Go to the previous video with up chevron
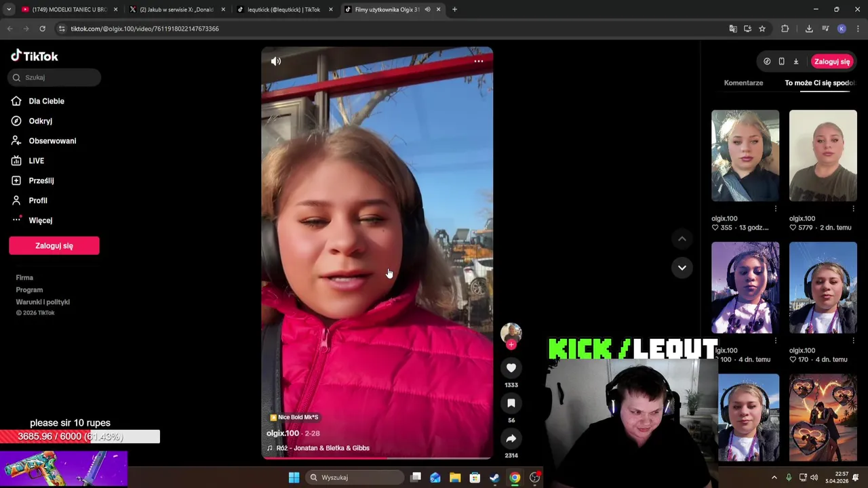The height and width of the screenshot is (488, 868). pyautogui.click(x=682, y=239)
